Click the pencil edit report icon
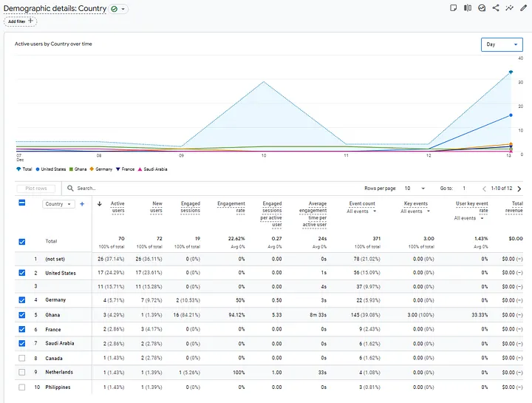This screenshot has height=403, width=532. pyautogui.click(x=522, y=8)
